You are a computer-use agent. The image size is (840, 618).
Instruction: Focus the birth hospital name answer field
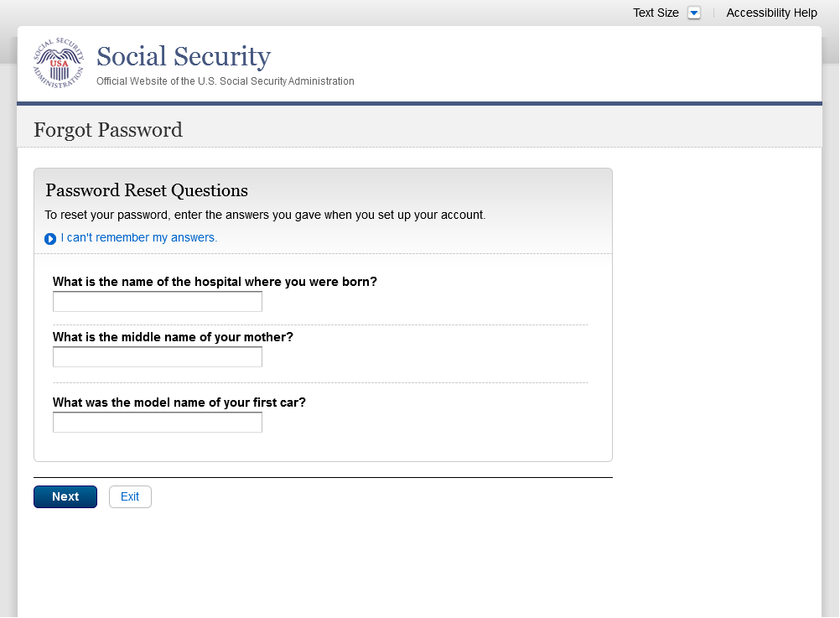click(158, 302)
